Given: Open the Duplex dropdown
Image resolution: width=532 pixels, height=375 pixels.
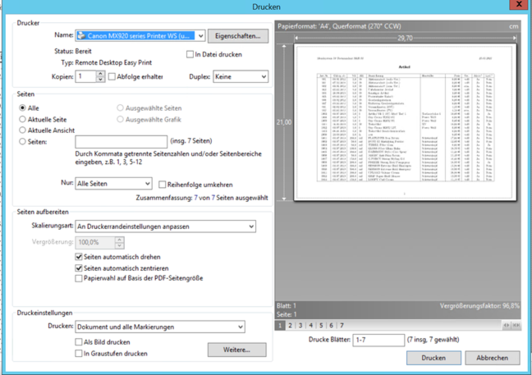Looking at the screenshot, I should click(241, 77).
